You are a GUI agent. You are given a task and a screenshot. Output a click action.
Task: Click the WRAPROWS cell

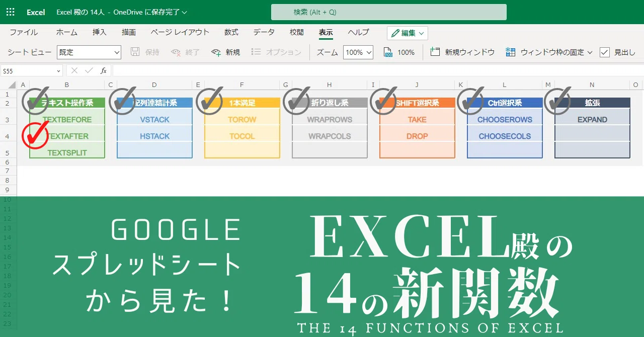(x=330, y=120)
